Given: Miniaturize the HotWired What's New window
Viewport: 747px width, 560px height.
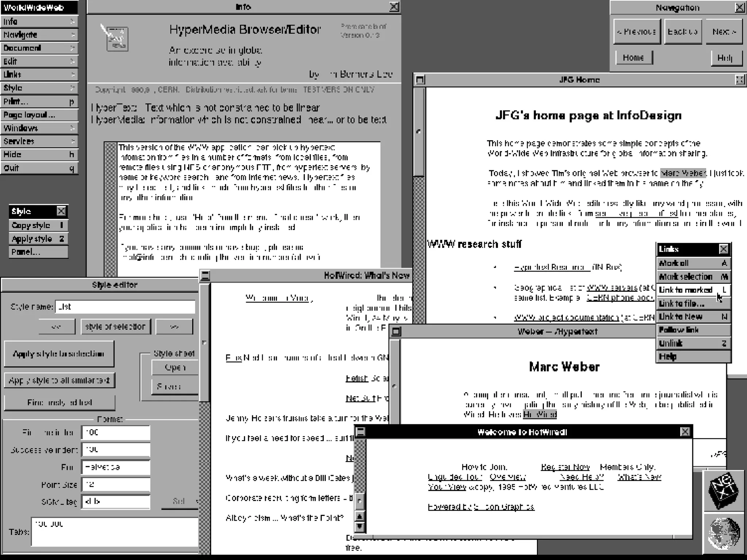Looking at the screenshot, I should (x=205, y=275).
